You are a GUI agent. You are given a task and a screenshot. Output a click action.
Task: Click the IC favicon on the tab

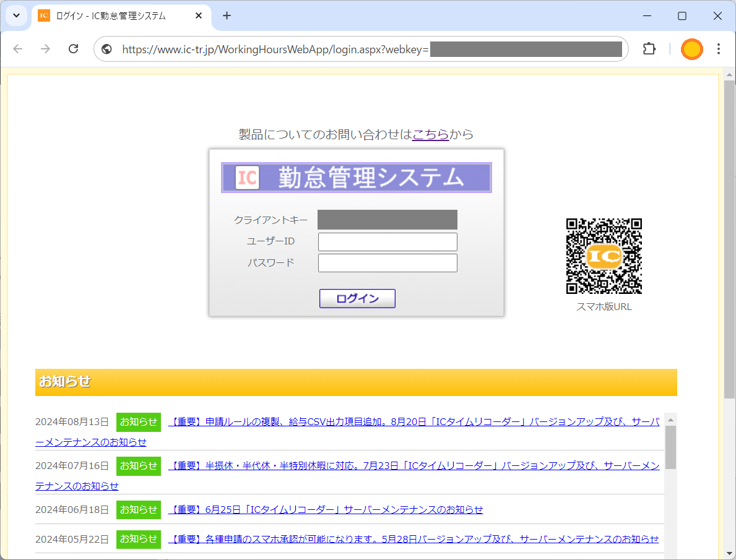tap(44, 15)
